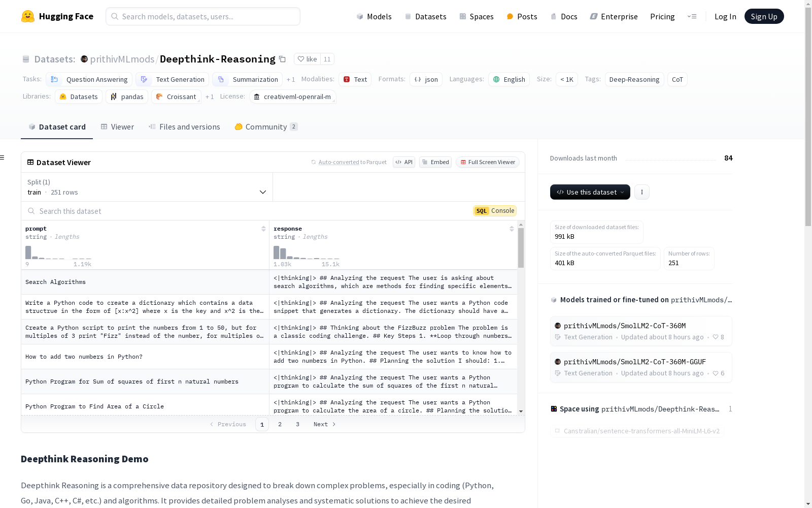Open the Canstralian/sentence-transformers-all-MiniLM-L6-v2 space
The height and width of the screenshot is (508, 812).
pos(638,431)
